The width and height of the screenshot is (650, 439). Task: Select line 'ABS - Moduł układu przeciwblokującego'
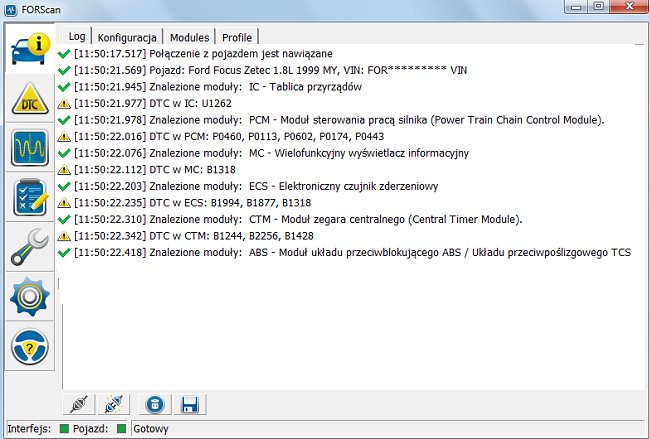click(352, 252)
